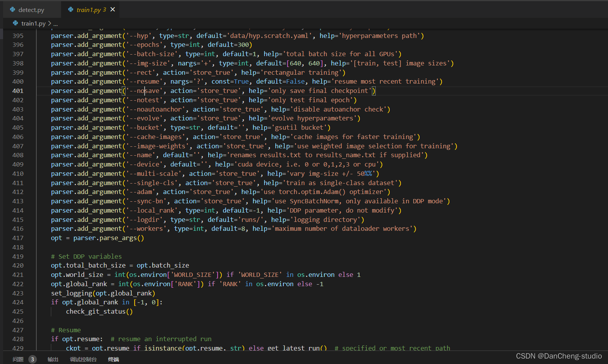This screenshot has width=608, height=364.
Task: Click the breadcrumb Python file icon
Action: tap(16, 23)
